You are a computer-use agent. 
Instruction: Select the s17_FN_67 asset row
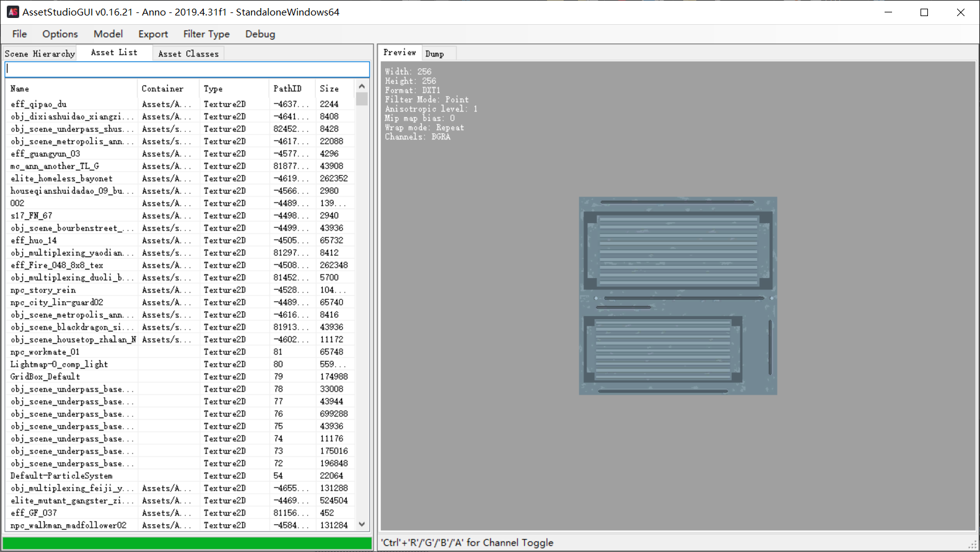(180, 216)
